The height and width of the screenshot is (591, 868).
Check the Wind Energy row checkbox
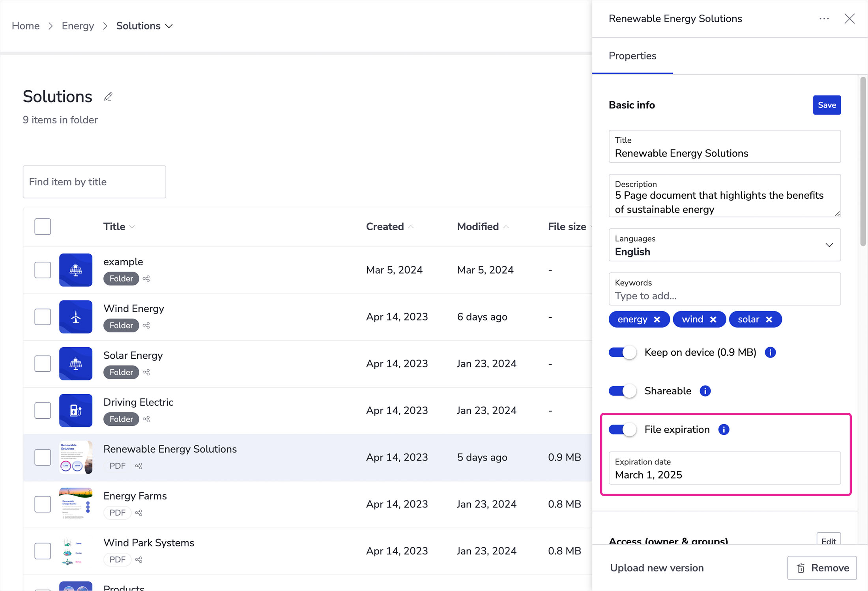[43, 317]
